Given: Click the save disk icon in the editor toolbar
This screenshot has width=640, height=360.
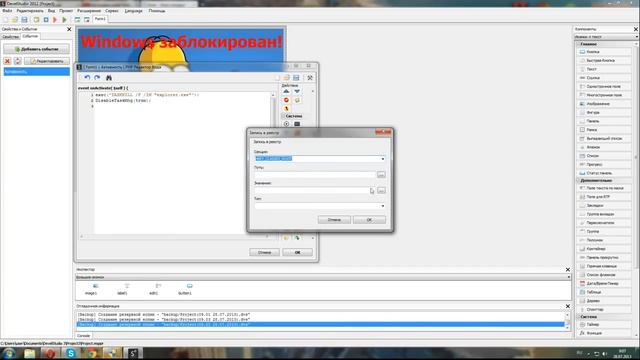Looking at the screenshot, I should point(296,78).
